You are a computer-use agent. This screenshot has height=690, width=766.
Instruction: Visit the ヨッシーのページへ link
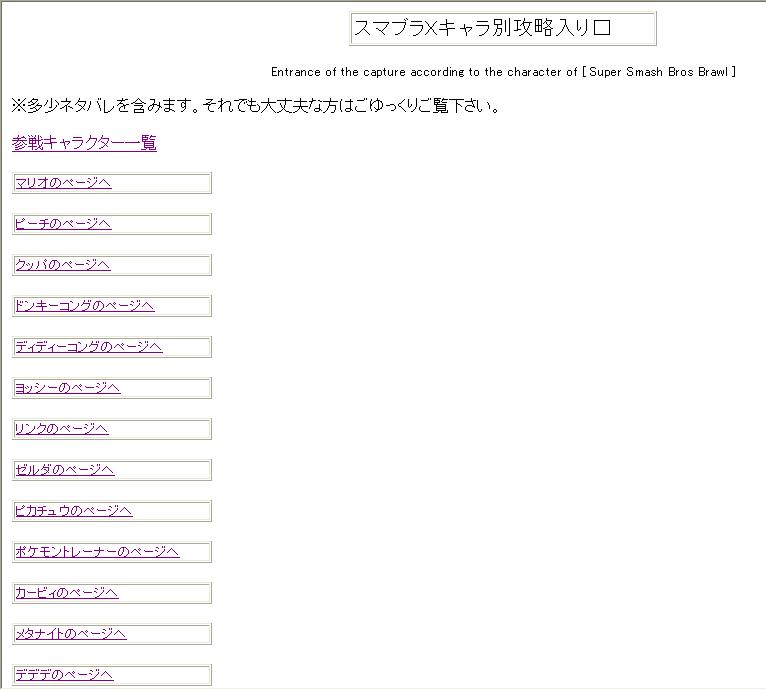click(x=67, y=388)
